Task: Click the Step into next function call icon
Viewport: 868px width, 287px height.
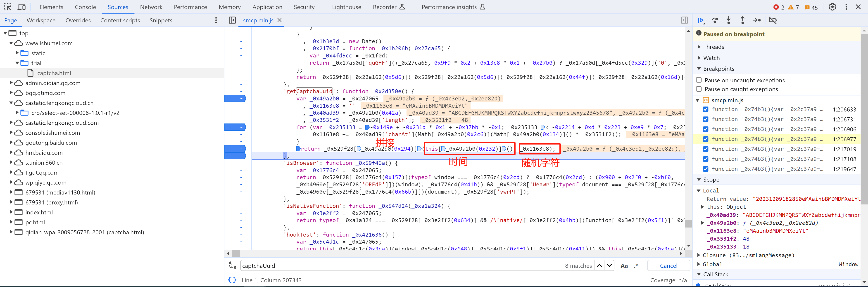Action: click(x=730, y=20)
